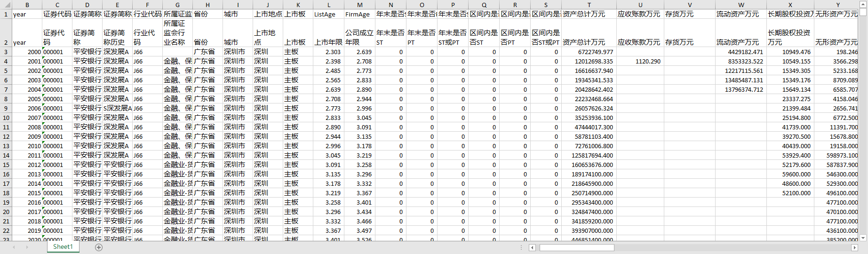Screen dimensions: 868x254
Task: Select the cell containing year 2000
Action: [x=27, y=52]
